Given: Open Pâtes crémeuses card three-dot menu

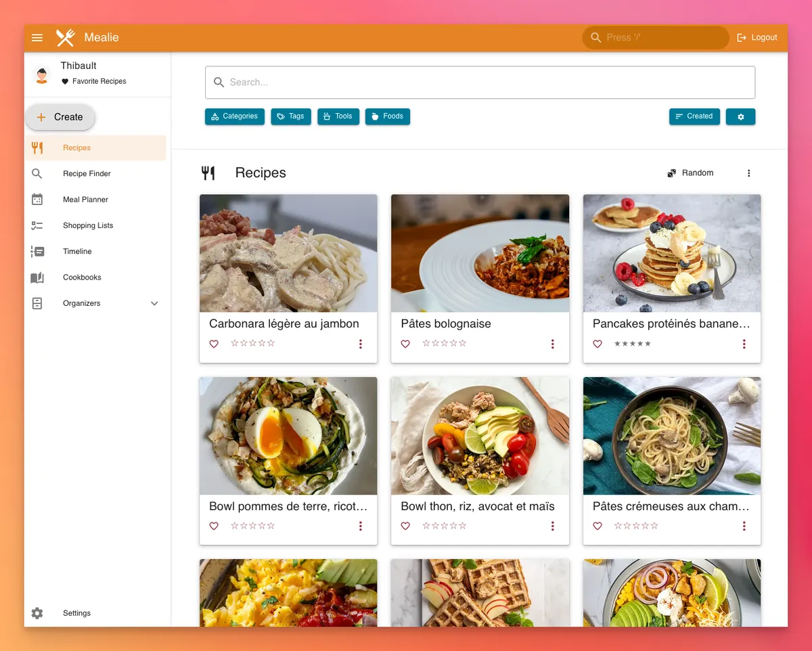Looking at the screenshot, I should point(744,526).
